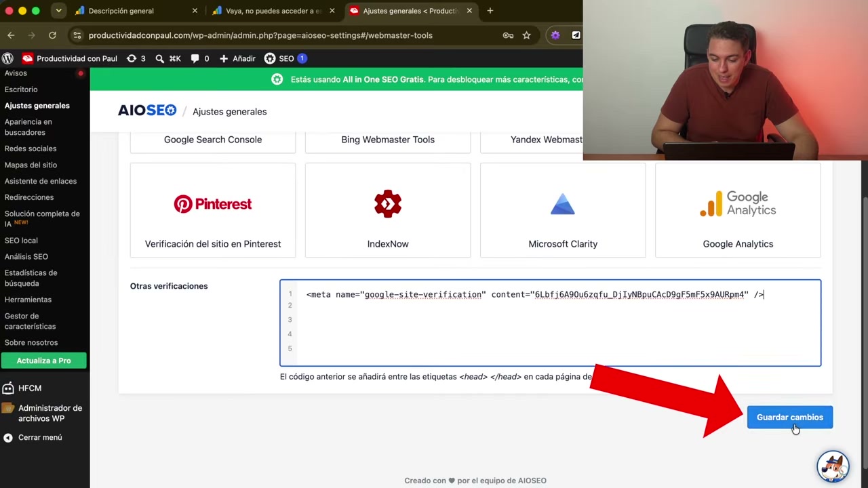This screenshot has width=868, height=488.
Task: Select the Pinterest site verification card
Action: pos(213,210)
